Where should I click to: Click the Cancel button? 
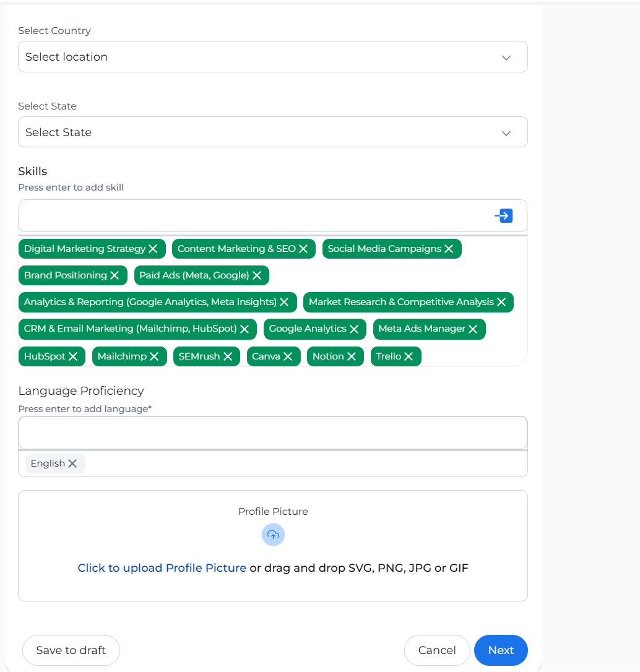(x=437, y=650)
